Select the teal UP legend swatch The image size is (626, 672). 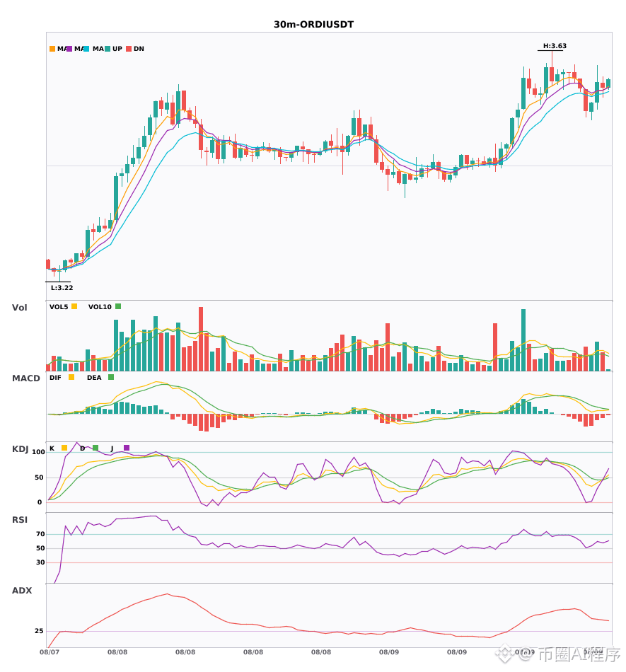(108, 49)
